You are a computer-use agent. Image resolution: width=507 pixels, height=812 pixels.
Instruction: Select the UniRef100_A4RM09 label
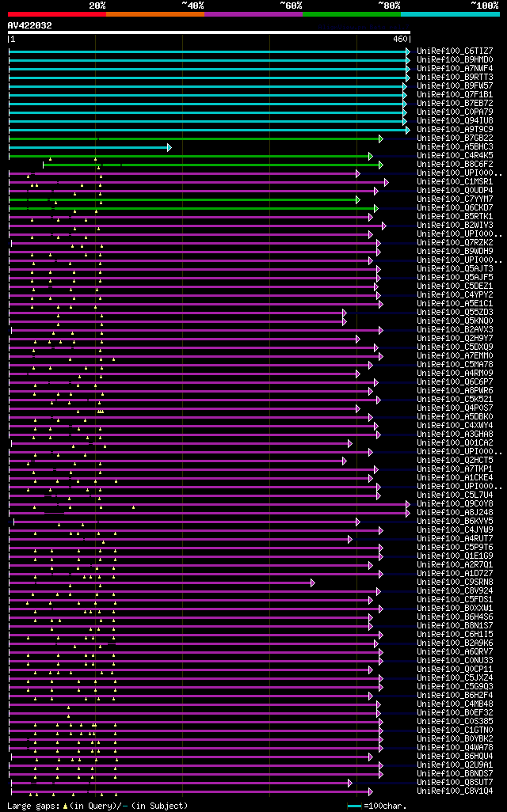(456, 373)
